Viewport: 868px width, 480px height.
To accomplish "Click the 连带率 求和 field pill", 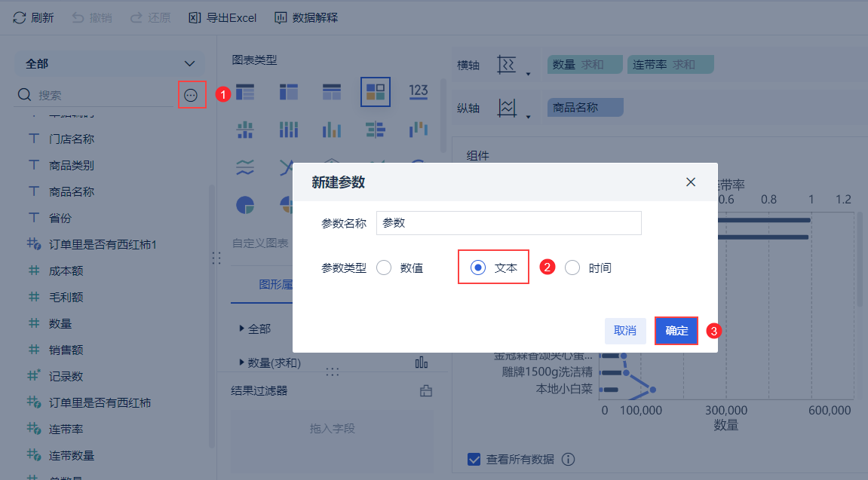I will (x=670, y=65).
